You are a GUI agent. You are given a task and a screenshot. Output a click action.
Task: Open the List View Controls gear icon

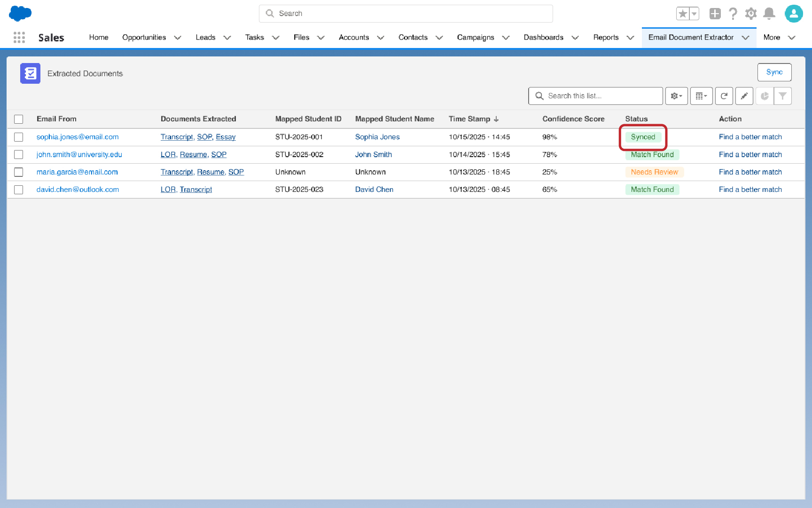(677, 96)
